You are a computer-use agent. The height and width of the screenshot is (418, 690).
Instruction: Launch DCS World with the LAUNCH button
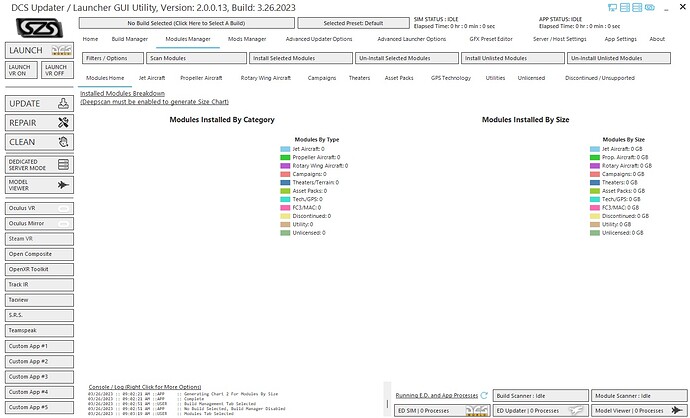pyautogui.click(x=39, y=51)
